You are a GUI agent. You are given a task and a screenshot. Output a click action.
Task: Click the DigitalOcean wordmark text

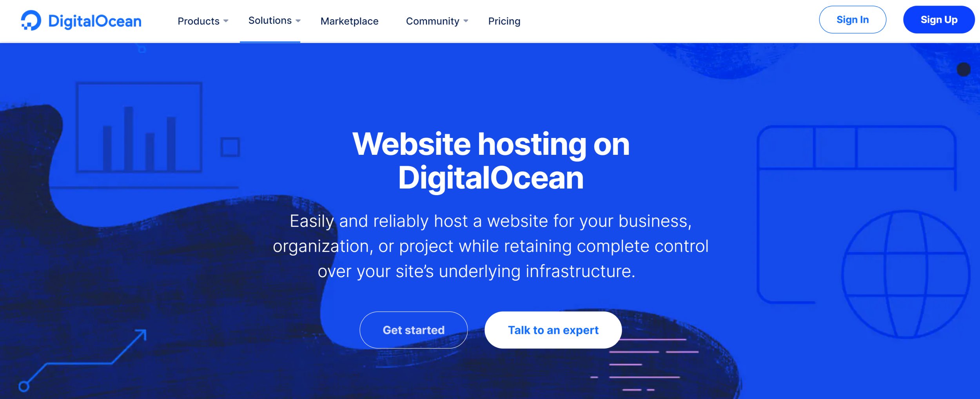95,21
